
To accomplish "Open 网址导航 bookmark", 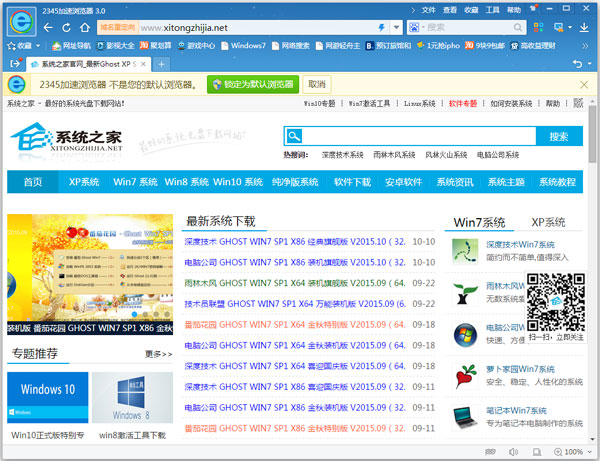I will (71, 46).
